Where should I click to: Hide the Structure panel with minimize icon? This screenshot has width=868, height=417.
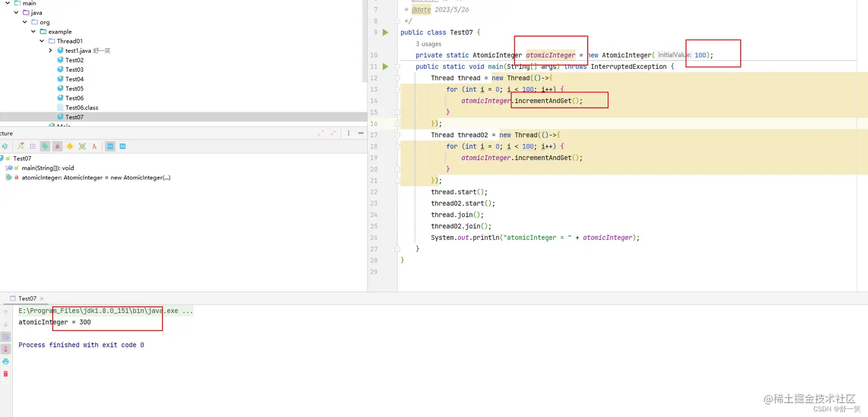point(361,133)
